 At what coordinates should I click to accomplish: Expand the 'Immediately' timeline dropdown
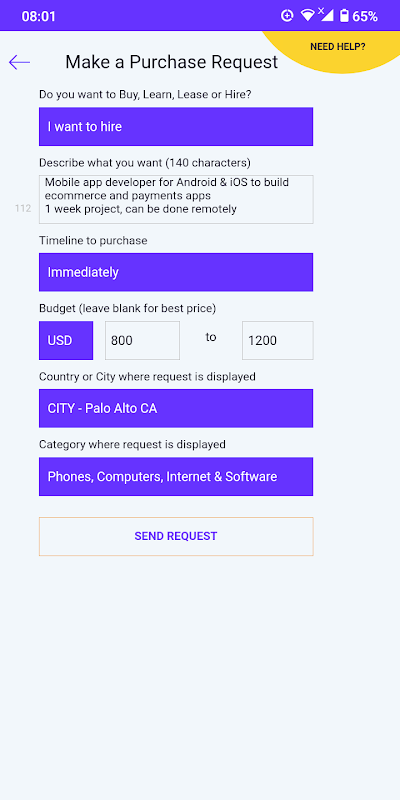176,272
